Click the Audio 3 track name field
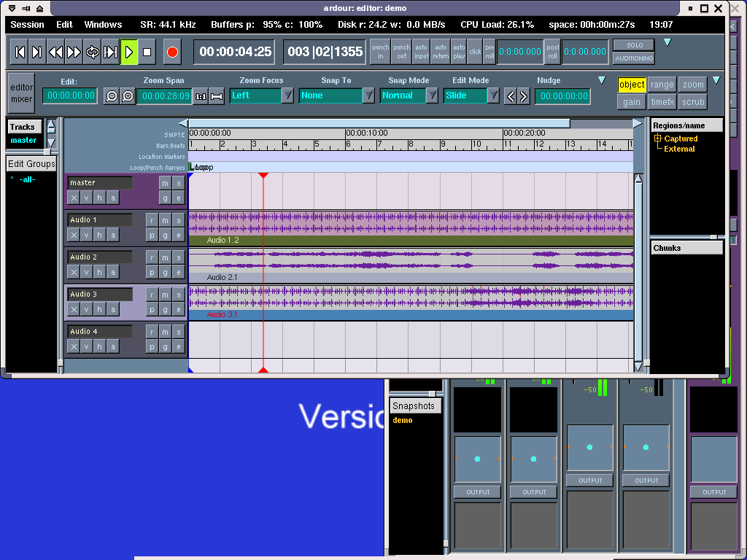The image size is (747, 560). point(100,295)
